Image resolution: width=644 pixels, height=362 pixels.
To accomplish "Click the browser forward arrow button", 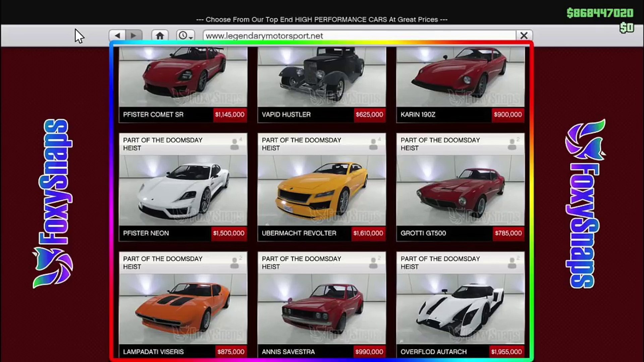I will (133, 36).
